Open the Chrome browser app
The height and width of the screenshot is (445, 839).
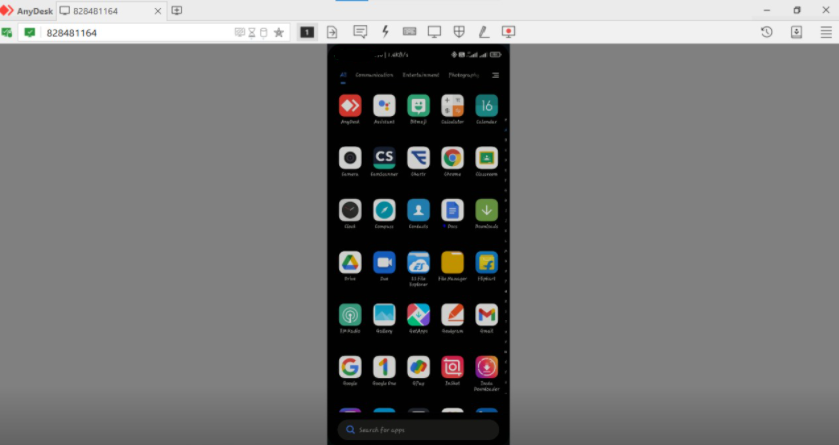[452, 158]
